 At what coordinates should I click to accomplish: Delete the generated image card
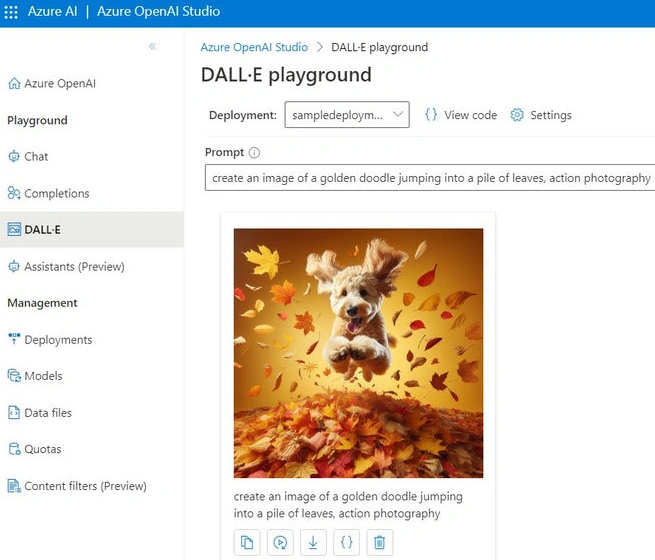click(379, 542)
